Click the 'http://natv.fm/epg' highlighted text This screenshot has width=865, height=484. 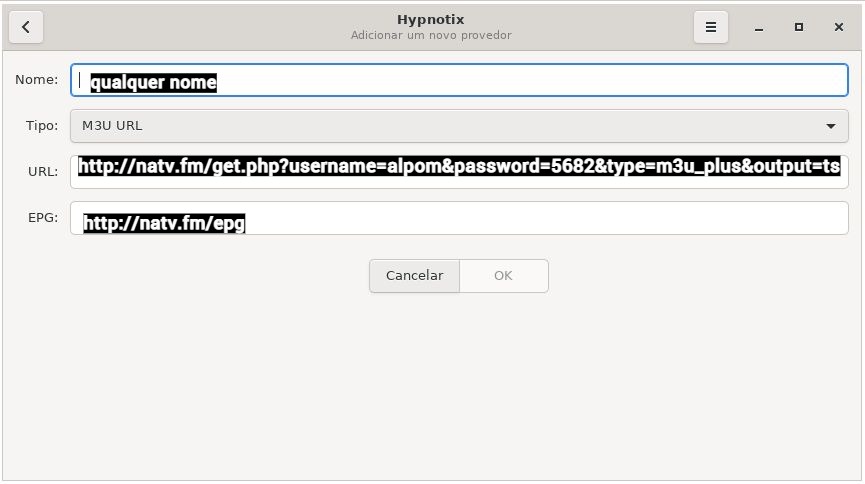tap(164, 224)
